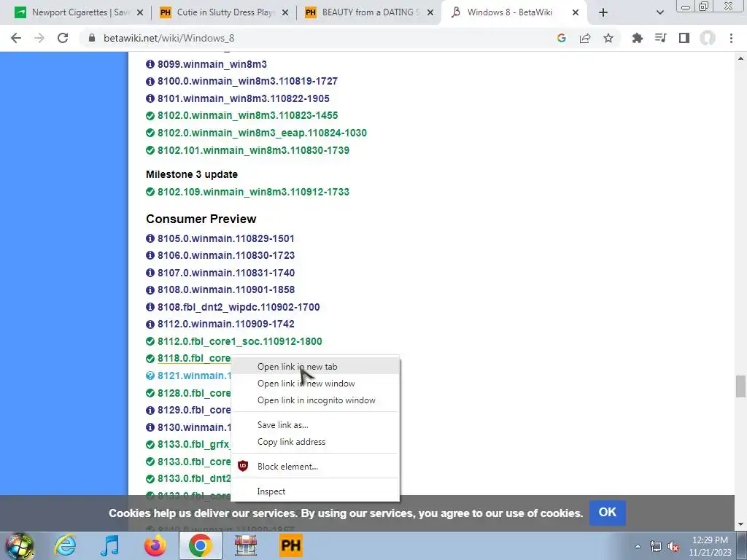The image size is (747, 560).
Task: Share this page using share icon
Action: pyautogui.click(x=585, y=38)
